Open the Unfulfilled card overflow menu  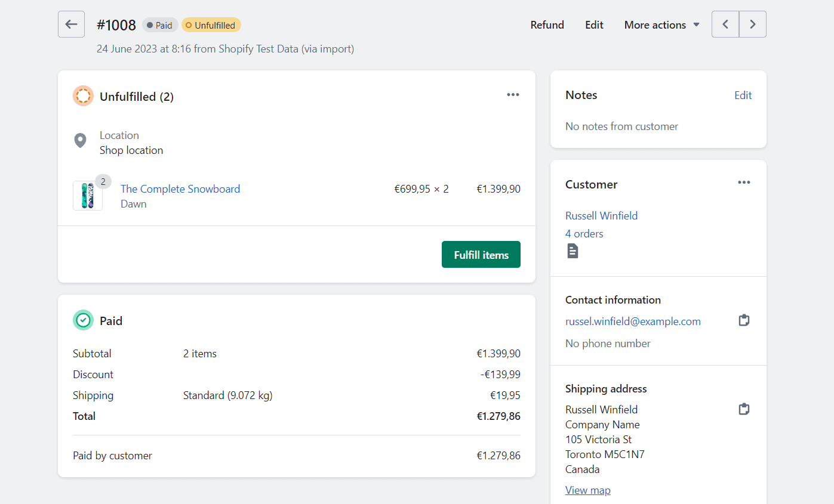pos(513,95)
